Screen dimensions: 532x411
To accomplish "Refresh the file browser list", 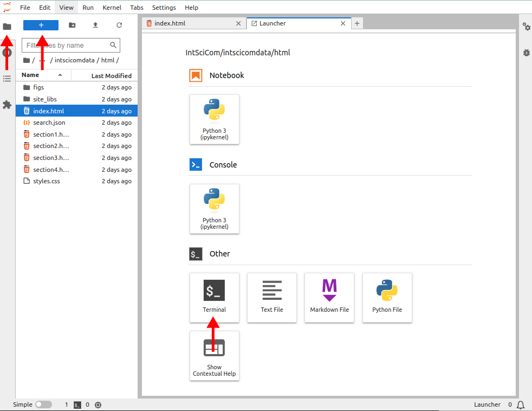I will coord(119,25).
